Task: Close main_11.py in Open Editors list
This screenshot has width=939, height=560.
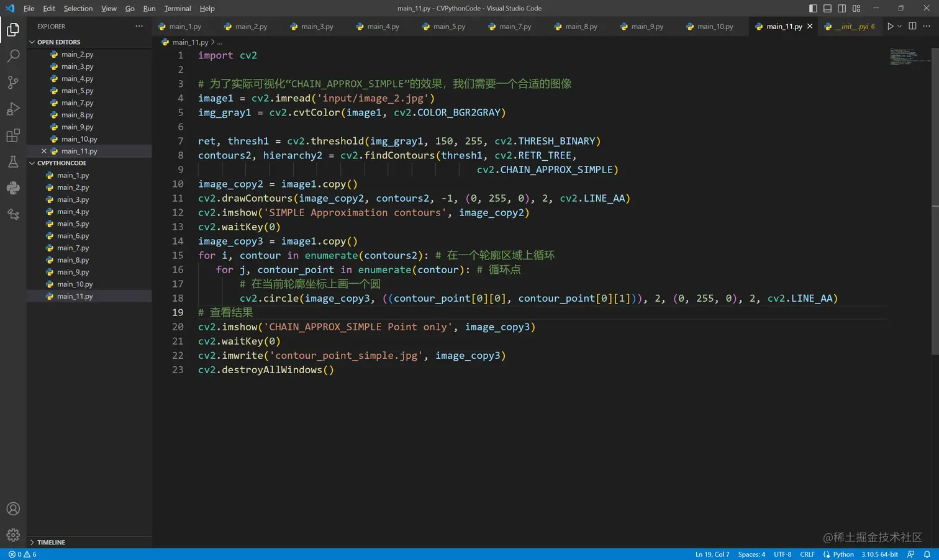Action: click(x=44, y=151)
